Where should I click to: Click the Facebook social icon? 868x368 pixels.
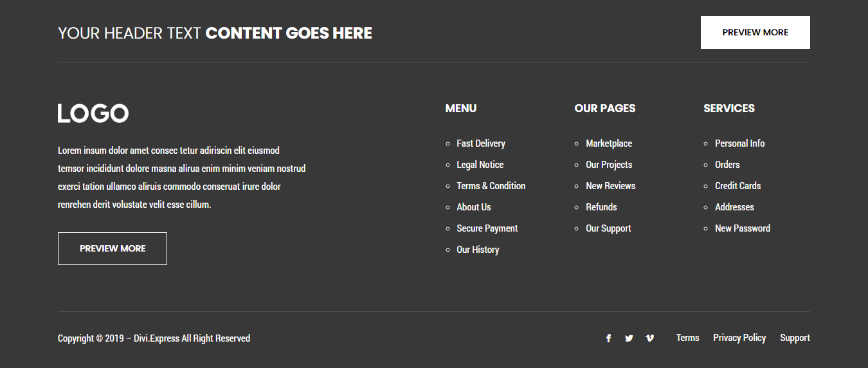click(608, 338)
